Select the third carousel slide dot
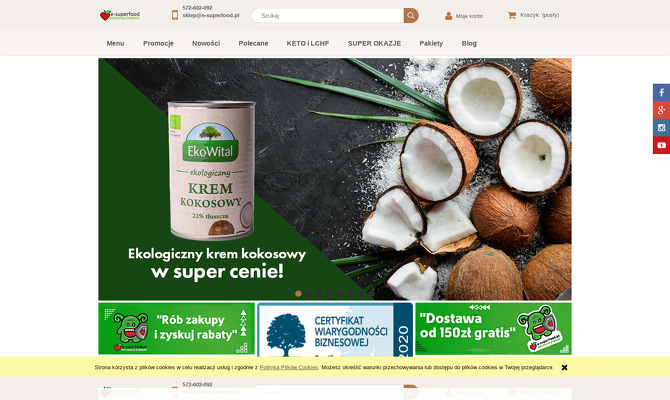 click(x=319, y=294)
